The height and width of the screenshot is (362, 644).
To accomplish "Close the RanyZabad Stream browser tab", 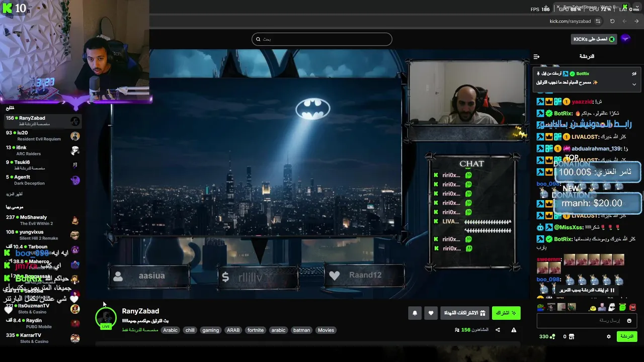I will [x=558, y=7].
